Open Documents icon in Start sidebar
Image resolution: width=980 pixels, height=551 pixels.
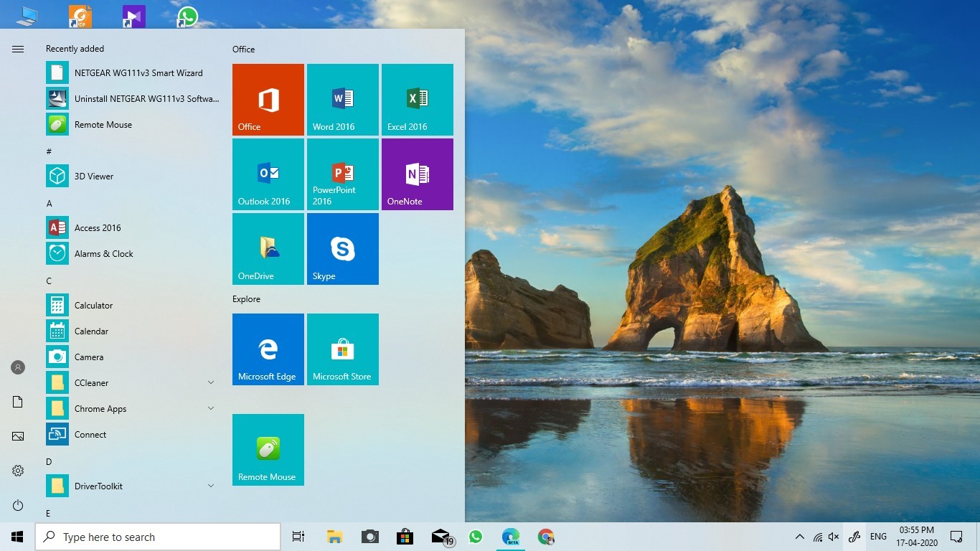pyautogui.click(x=18, y=402)
